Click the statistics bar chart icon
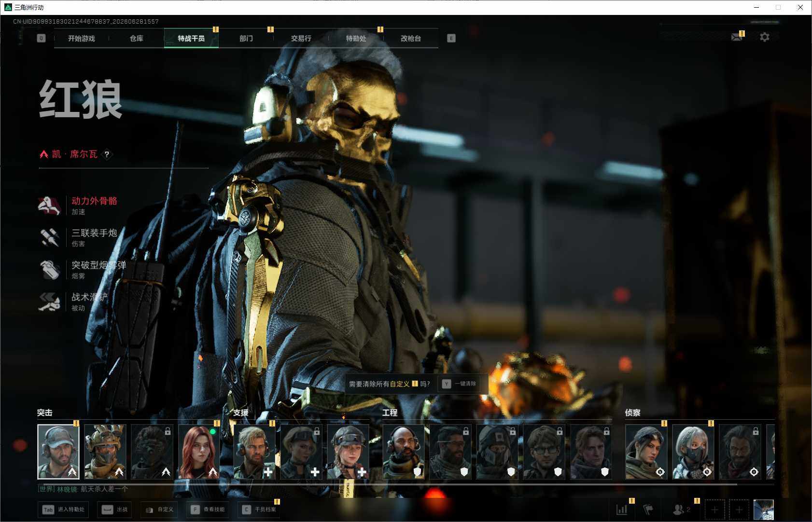Viewport: 812px width, 522px height. click(622, 509)
